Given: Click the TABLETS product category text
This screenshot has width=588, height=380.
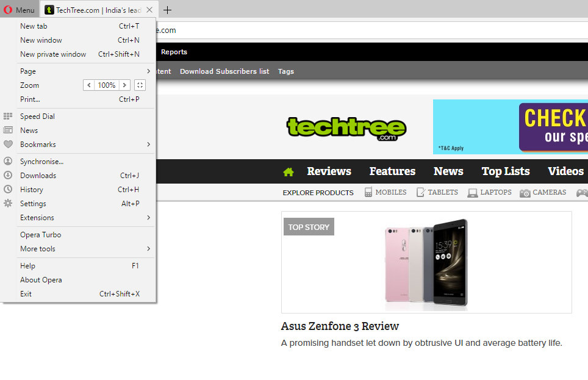Looking at the screenshot, I should 443,192.
